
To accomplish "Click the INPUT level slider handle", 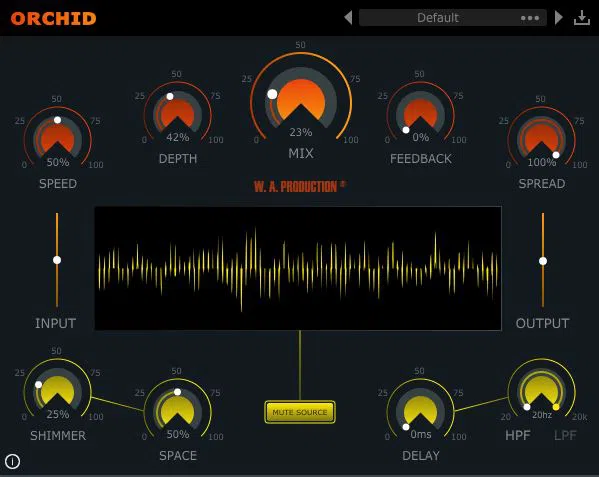I will click(x=57, y=260).
